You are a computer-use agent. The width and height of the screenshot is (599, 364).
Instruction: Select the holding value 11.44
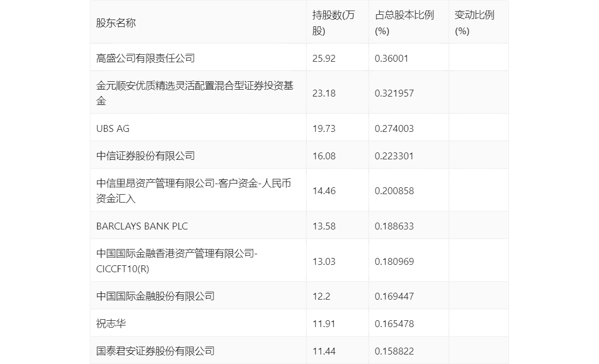click(x=324, y=351)
